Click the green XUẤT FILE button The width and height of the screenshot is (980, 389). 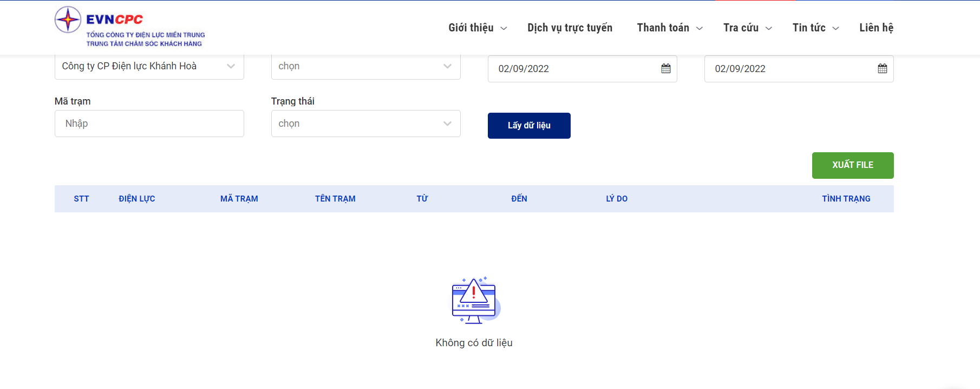click(852, 165)
